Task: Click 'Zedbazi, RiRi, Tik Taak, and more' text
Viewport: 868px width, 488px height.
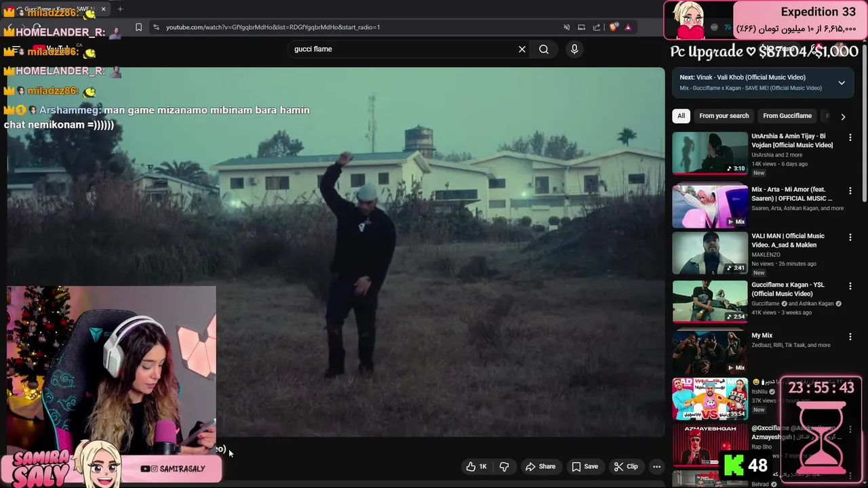Action: click(791, 345)
